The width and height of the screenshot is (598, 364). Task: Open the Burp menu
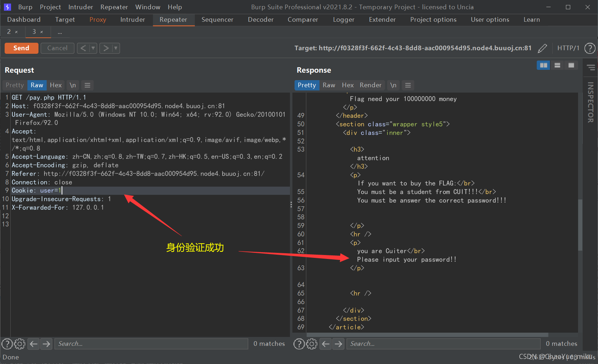click(25, 7)
